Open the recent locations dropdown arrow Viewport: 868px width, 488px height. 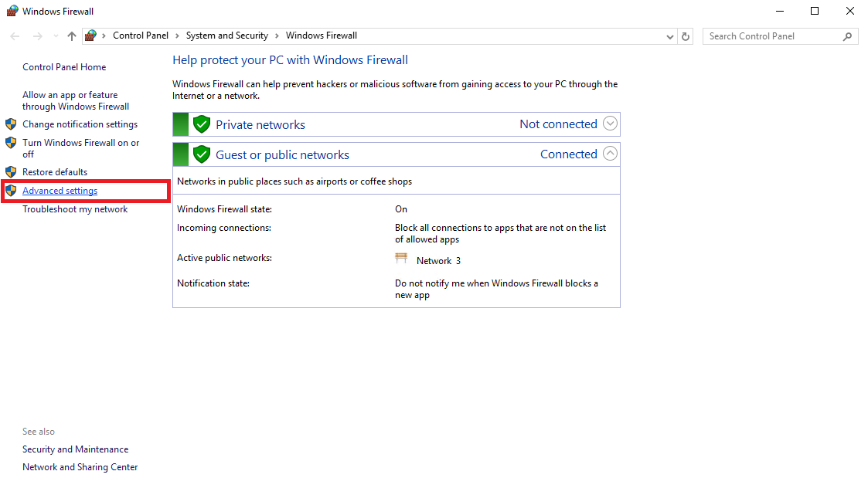pyautogui.click(x=56, y=36)
